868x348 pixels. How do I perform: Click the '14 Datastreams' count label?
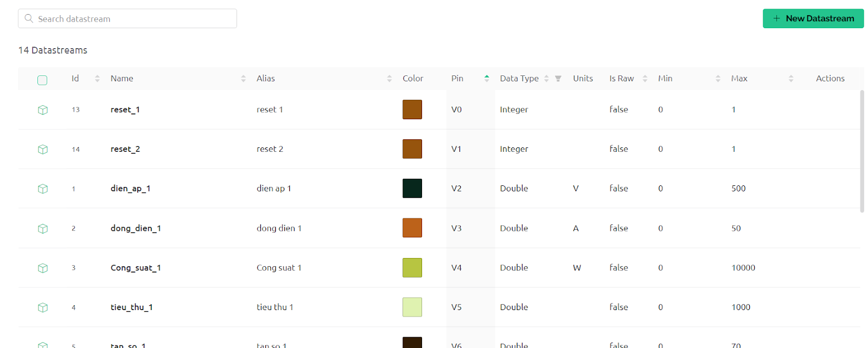click(x=53, y=50)
